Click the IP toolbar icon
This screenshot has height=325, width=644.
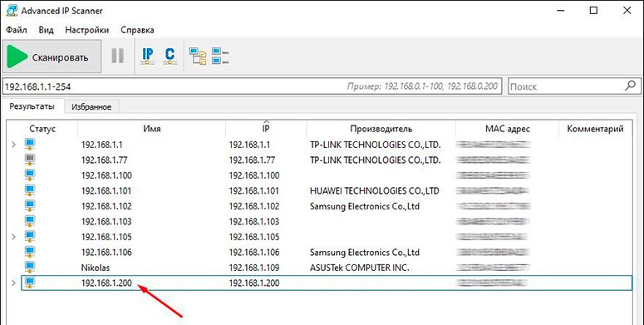[x=147, y=57]
